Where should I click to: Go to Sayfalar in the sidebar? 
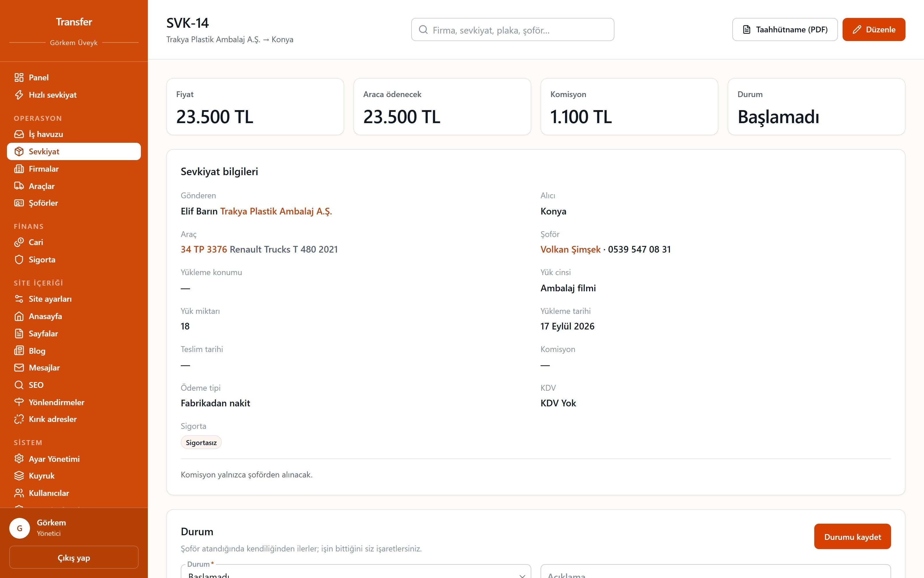coord(74,333)
